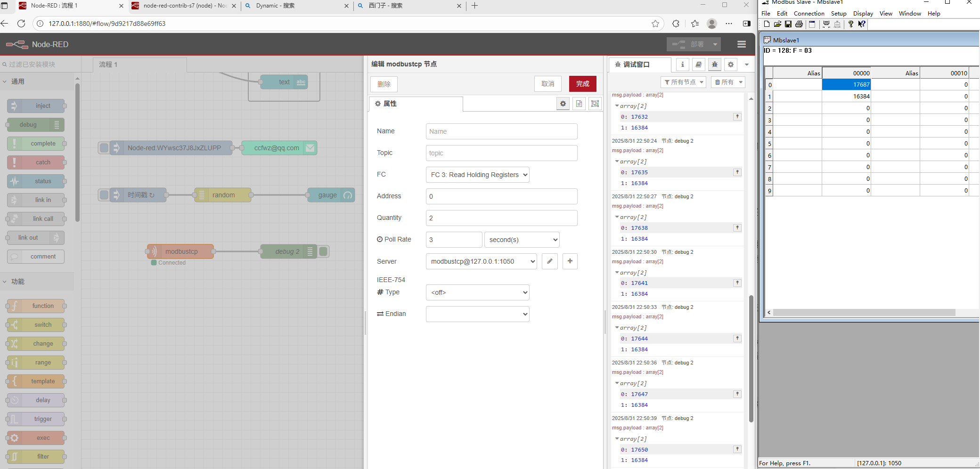
Task: Add new Modbus server with plus icon
Action: (570, 261)
